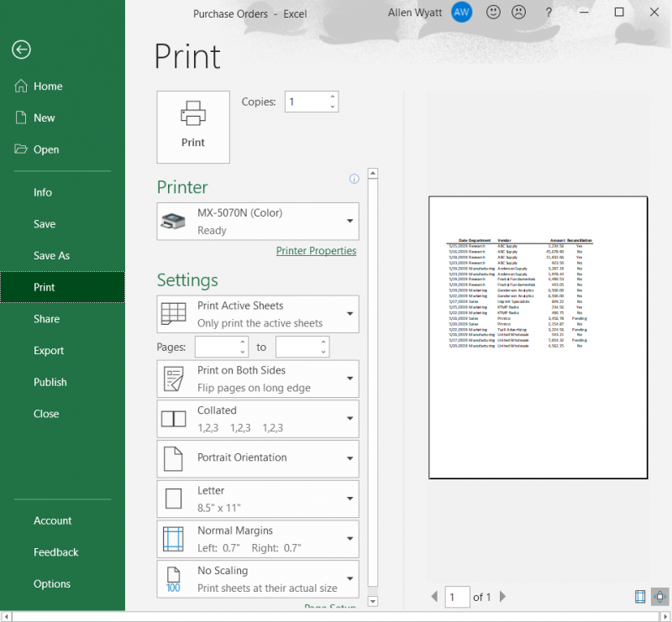This screenshot has height=622, width=672.
Task: Open the Feedback page
Action: point(62,552)
